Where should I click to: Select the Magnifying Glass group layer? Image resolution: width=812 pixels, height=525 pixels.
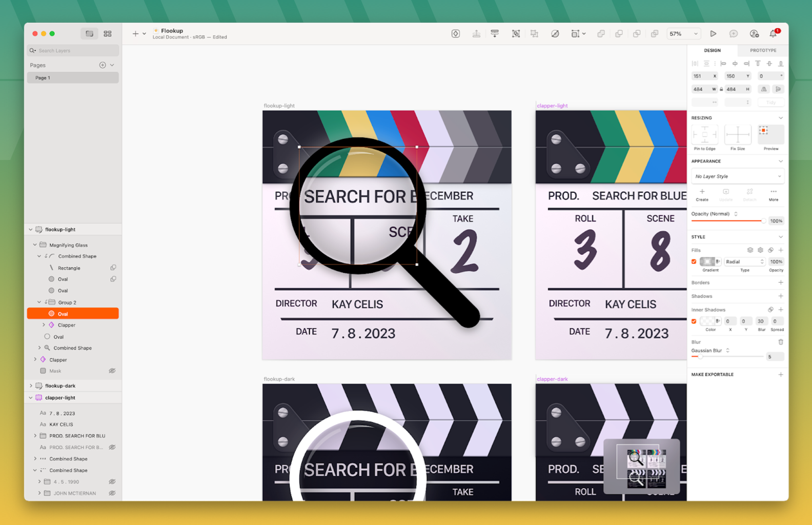click(68, 245)
